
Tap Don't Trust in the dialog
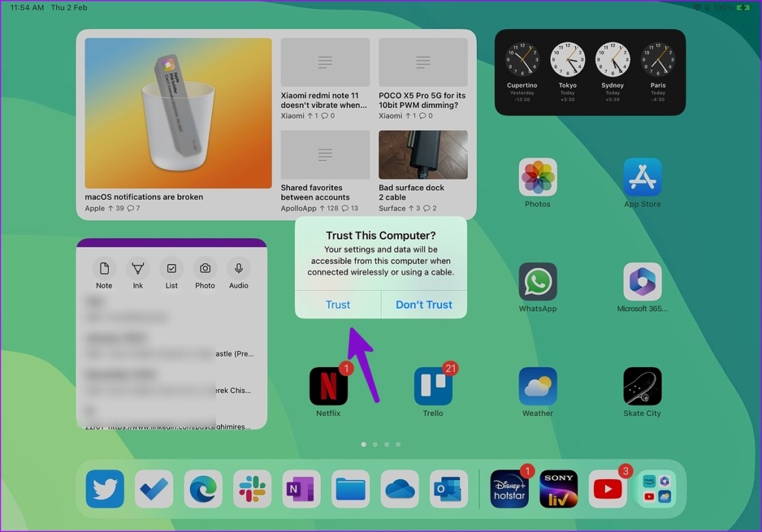point(423,304)
